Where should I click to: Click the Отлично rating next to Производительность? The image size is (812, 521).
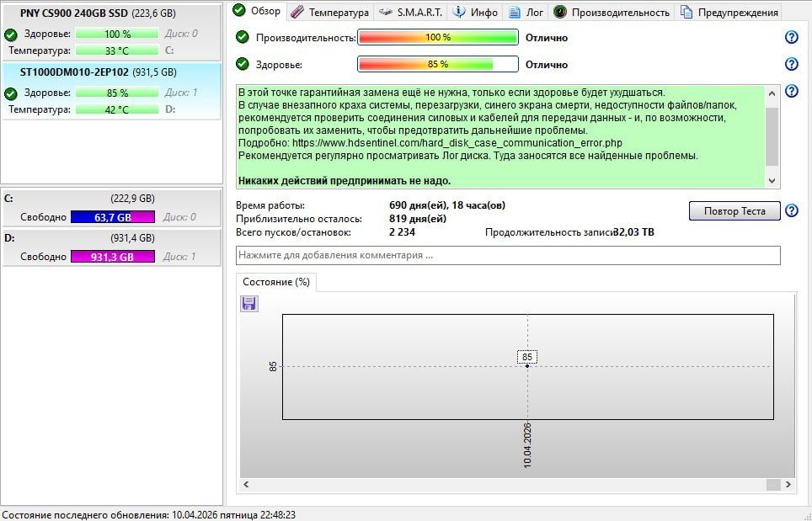point(547,38)
